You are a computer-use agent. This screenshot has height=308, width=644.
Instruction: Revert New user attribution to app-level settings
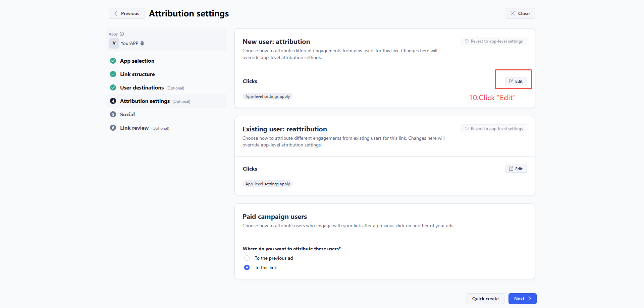(x=494, y=41)
